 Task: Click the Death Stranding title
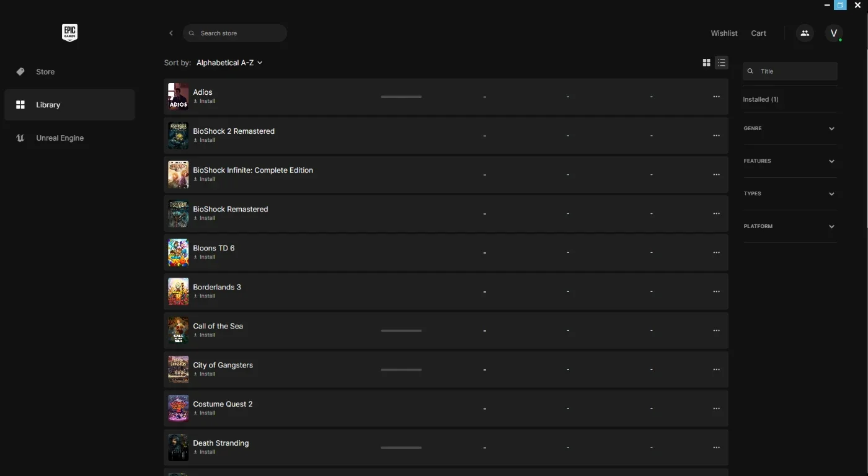point(221,443)
